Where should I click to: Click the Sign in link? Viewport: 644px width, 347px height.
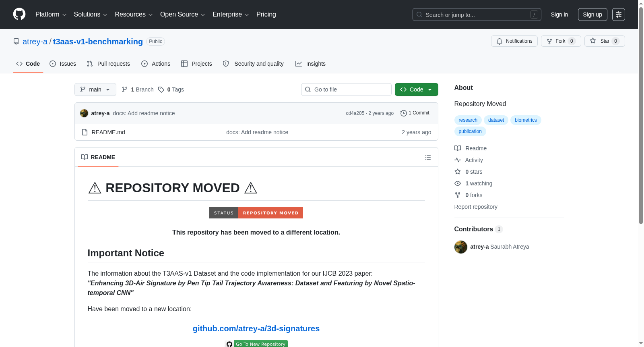pyautogui.click(x=559, y=15)
